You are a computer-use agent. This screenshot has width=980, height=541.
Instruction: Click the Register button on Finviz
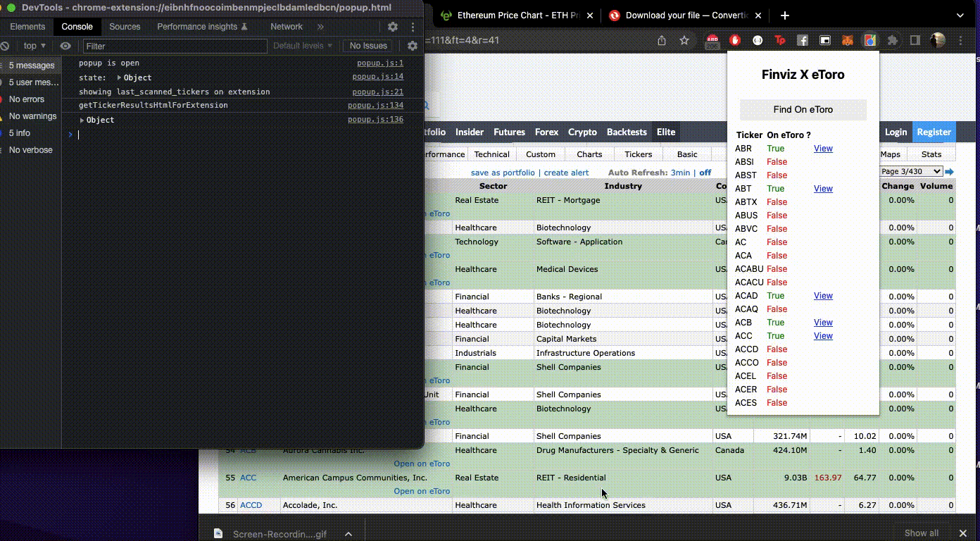(934, 132)
